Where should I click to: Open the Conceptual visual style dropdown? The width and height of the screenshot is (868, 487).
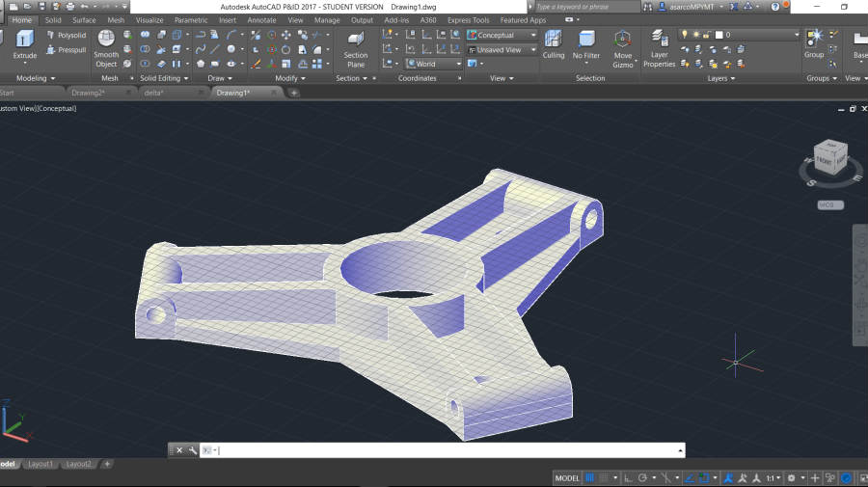click(501, 35)
